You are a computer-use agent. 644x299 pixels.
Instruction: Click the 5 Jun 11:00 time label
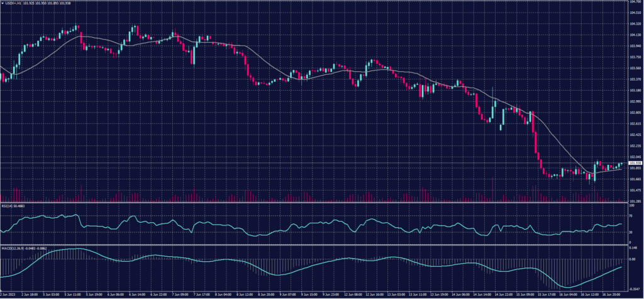(x=75, y=294)
